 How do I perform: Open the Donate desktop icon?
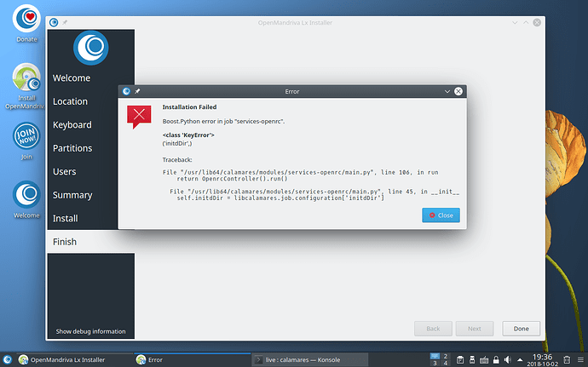(26, 22)
